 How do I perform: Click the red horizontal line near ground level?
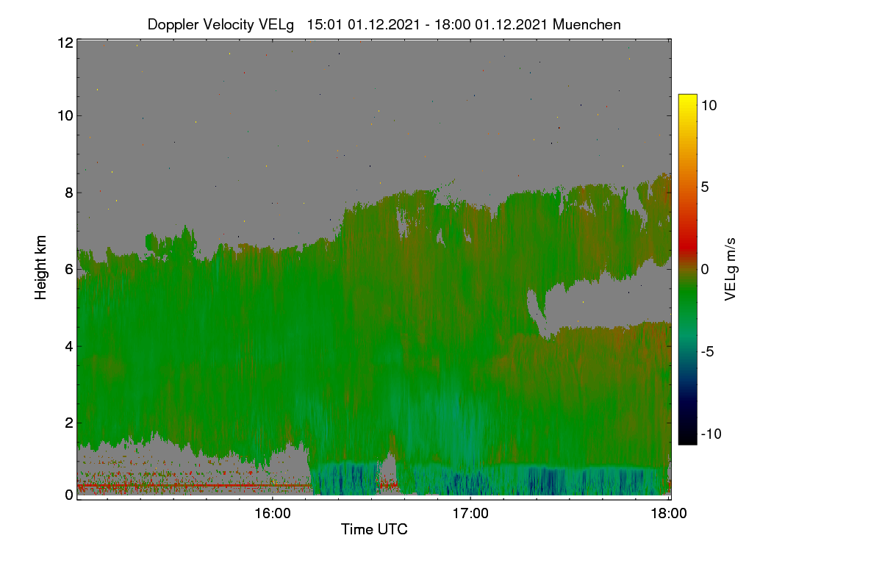coord(195,485)
